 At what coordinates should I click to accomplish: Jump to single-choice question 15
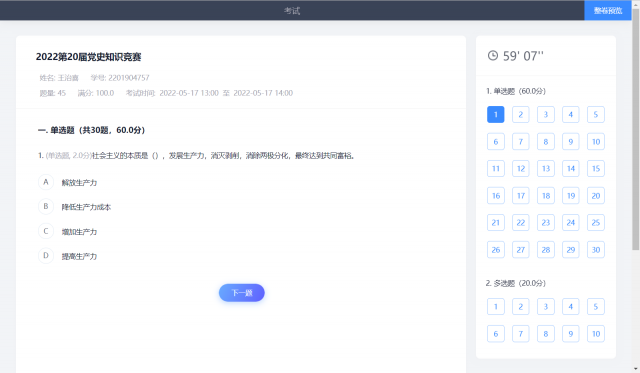pyautogui.click(x=596, y=169)
